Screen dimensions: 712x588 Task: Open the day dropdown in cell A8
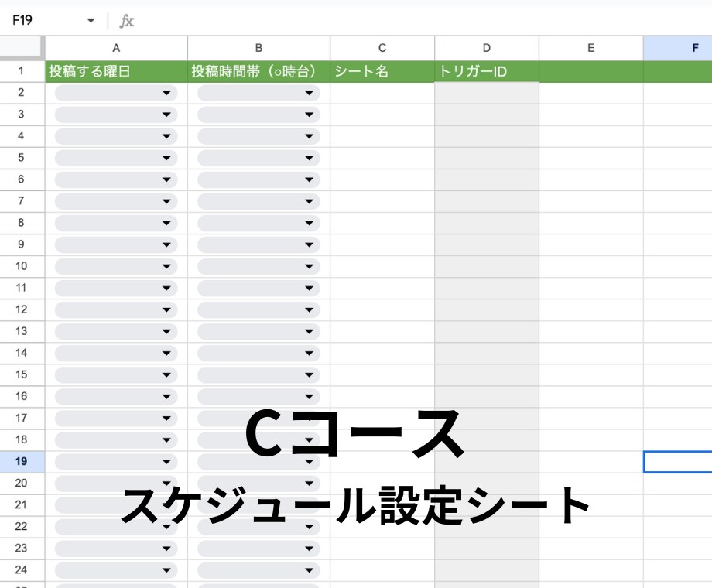click(166, 223)
